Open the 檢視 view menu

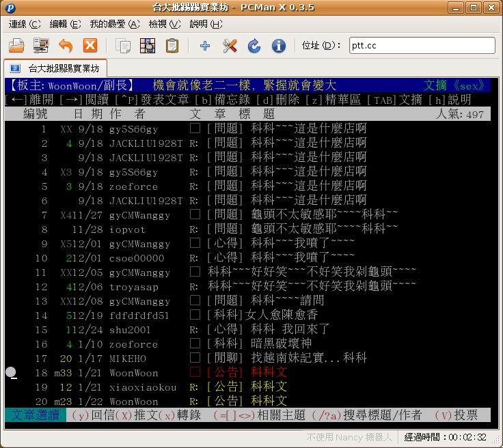pyautogui.click(x=164, y=24)
